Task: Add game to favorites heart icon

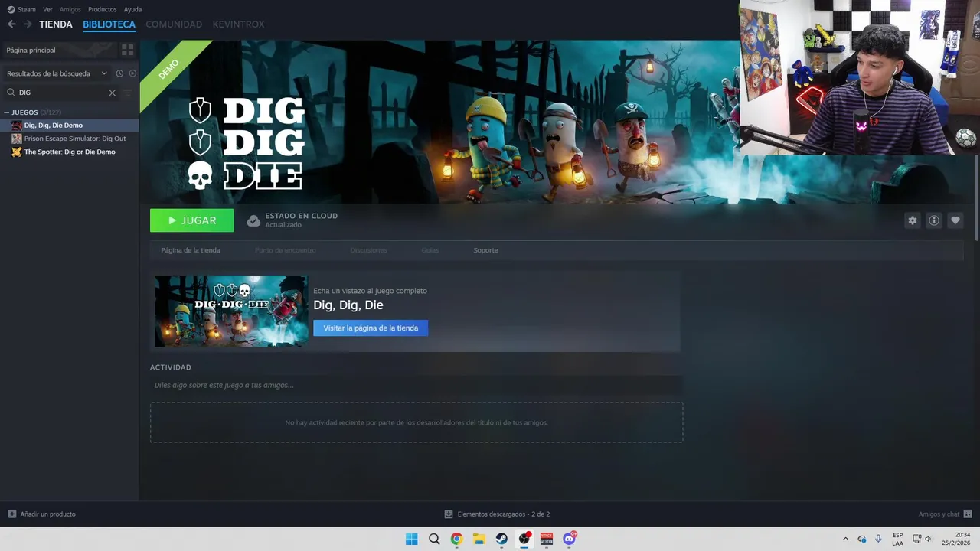Action: click(955, 220)
